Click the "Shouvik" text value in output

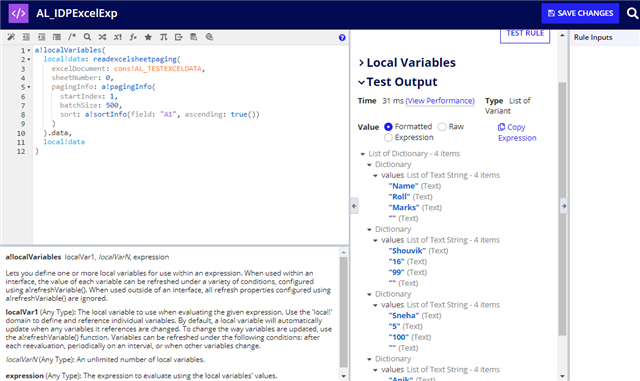(407, 251)
